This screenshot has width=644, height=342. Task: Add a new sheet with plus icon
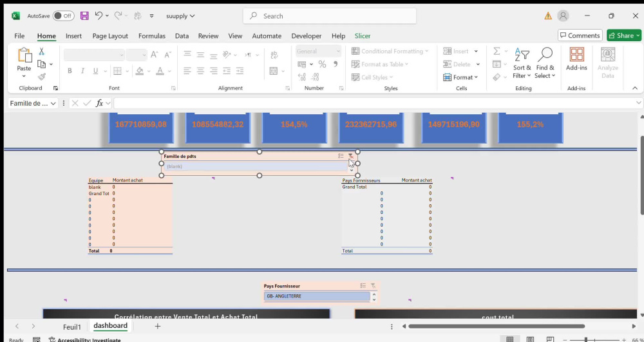tap(157, 327)
